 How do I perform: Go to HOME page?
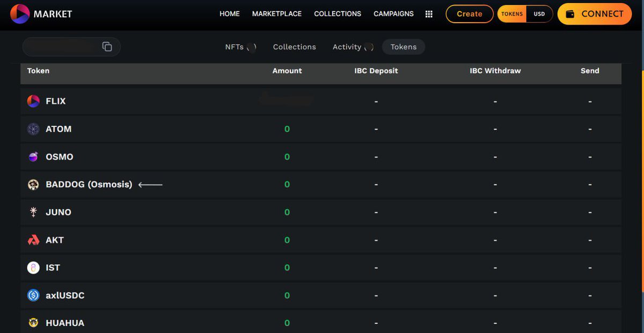(230, 14)
